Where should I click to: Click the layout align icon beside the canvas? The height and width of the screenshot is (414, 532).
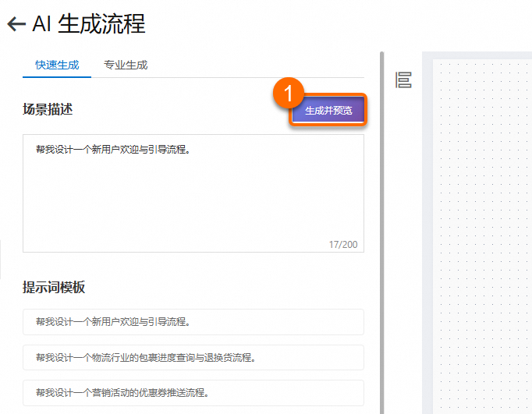(403, 80)
